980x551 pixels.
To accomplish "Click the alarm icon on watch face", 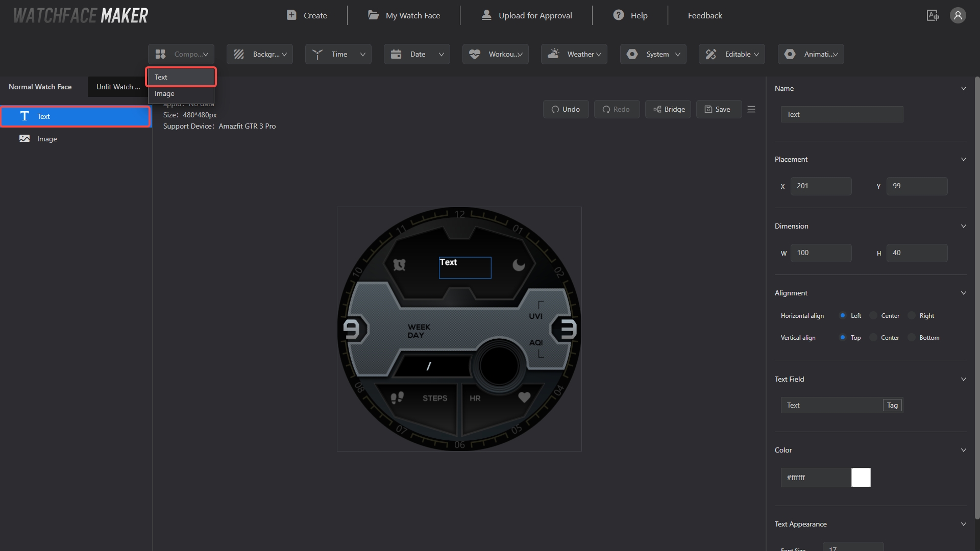I will tap(399, 264).
